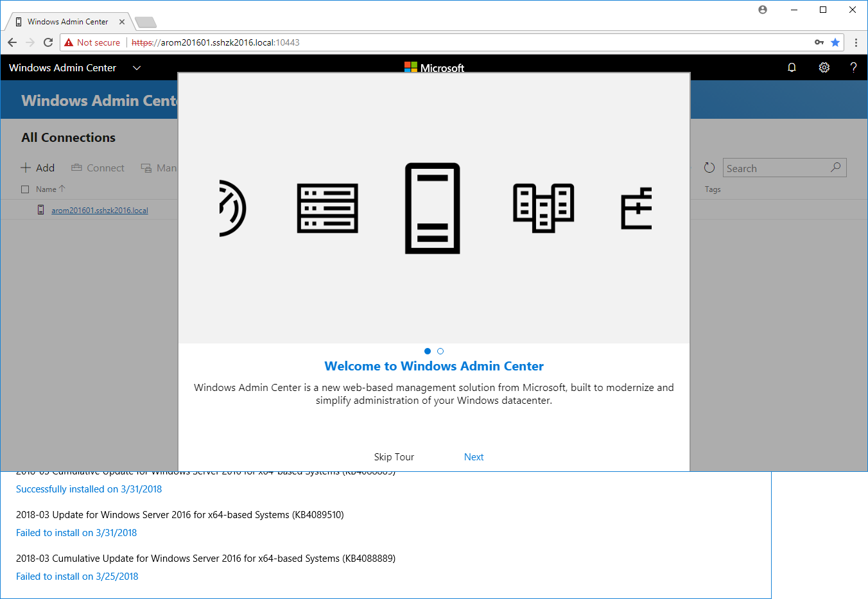Open arom201601.sshzk2016.local connection link

click(x=100, y=211)
